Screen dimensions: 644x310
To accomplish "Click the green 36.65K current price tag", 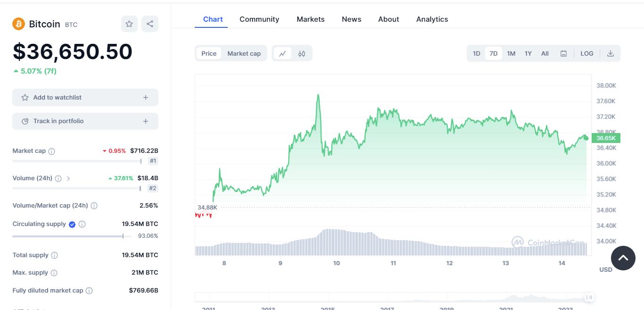I will [x=606, y=138].
